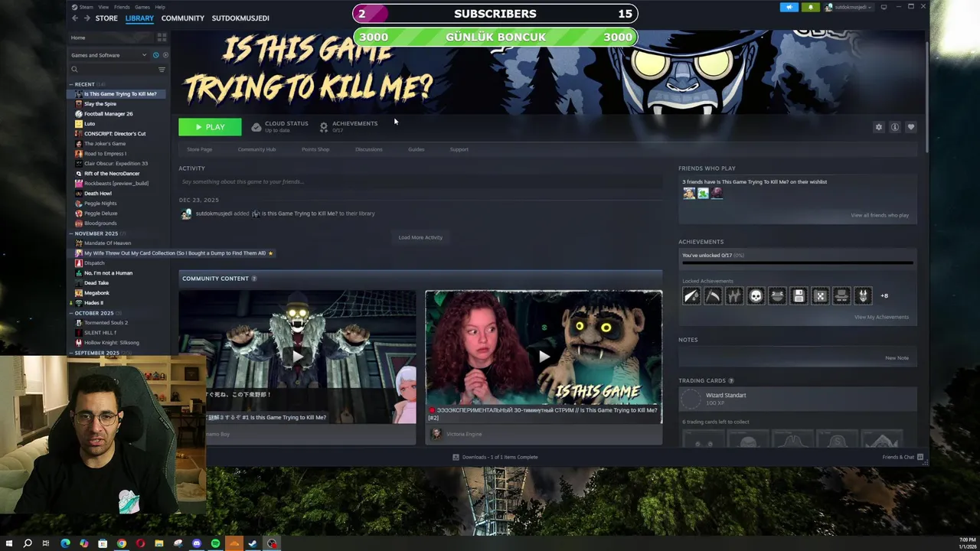Open the Games and Software dropdown

pyautogui.click(x=109, y=55)
